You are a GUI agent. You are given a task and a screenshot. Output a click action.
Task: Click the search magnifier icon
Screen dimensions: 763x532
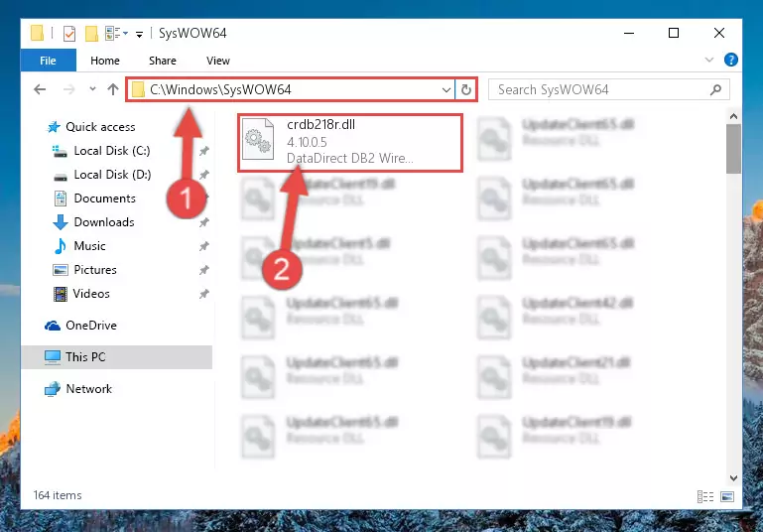coord(715,89)
